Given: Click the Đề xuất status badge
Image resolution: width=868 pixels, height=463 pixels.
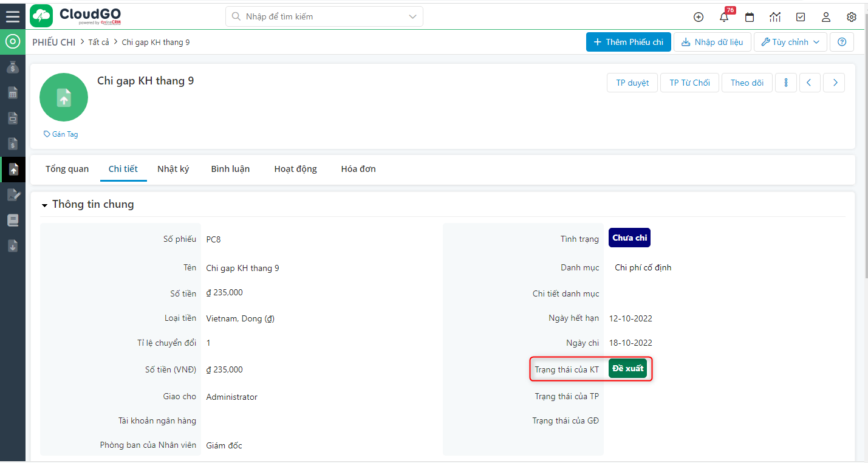Looking at the screenshot, I should (627, 368).
